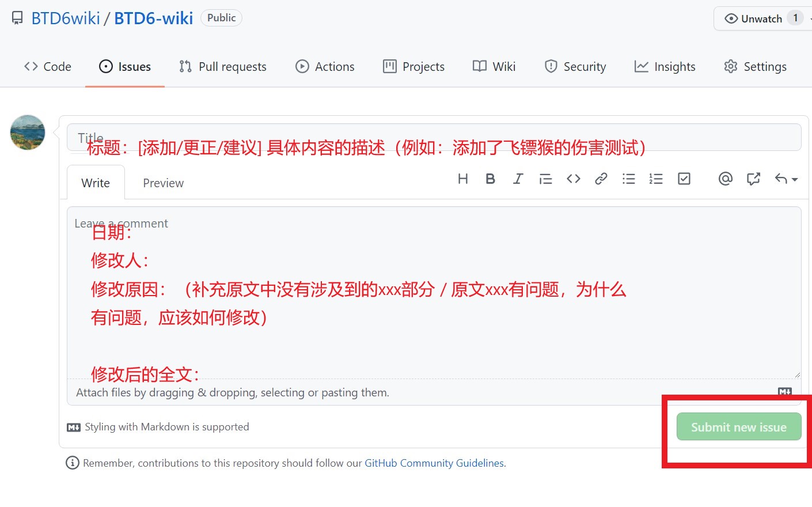Open Styling with Markdown is supported link

click(158, 427)
